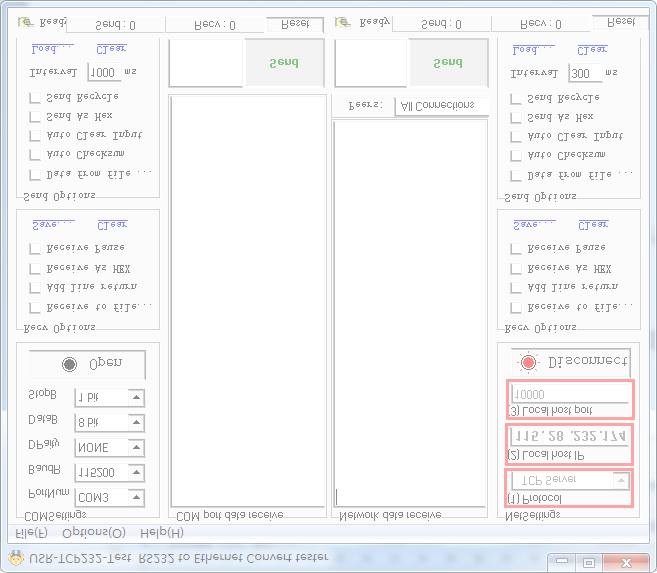Click the Send button for COM port data
This screenshot has height=573, width=657.
[x=285, y=63]
